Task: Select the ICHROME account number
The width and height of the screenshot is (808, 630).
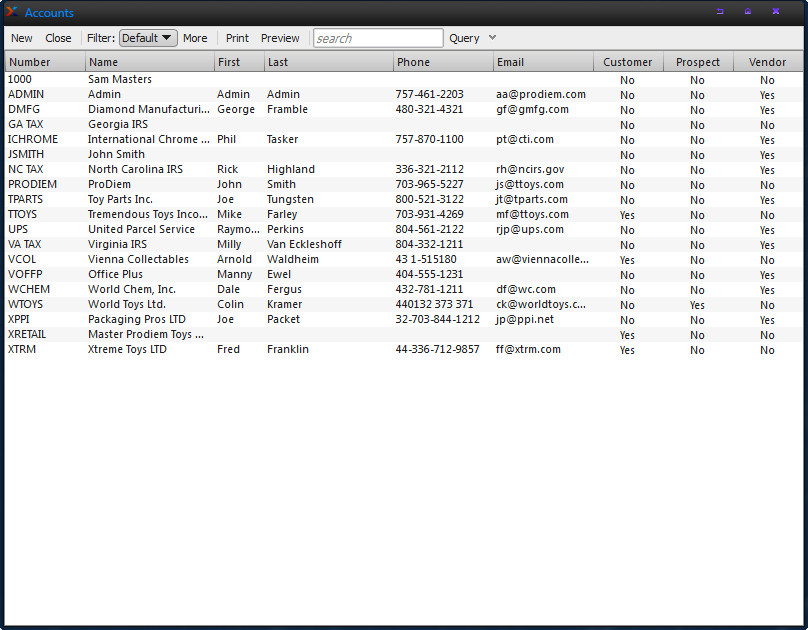Action: pos(32,139)
